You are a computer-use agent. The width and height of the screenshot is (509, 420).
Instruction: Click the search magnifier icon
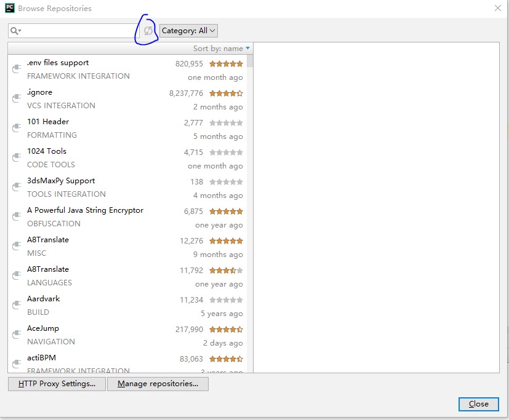(15, 31)
